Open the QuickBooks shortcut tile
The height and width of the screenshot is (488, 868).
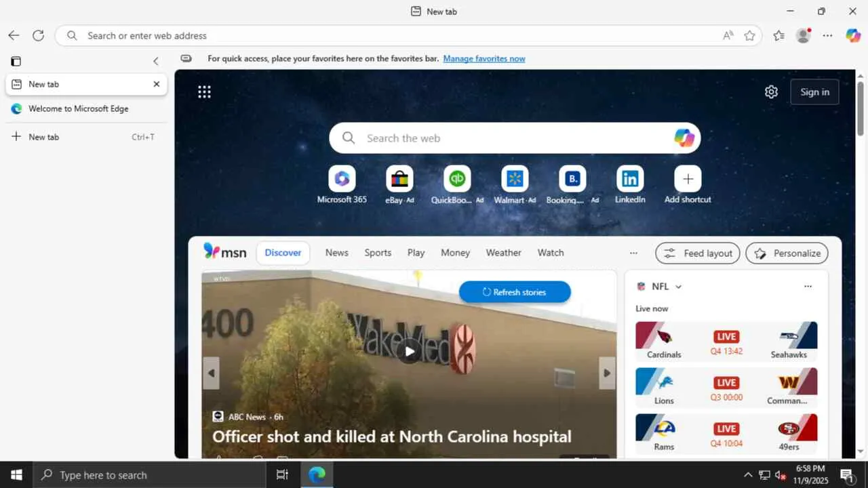[x=457, y=185]
